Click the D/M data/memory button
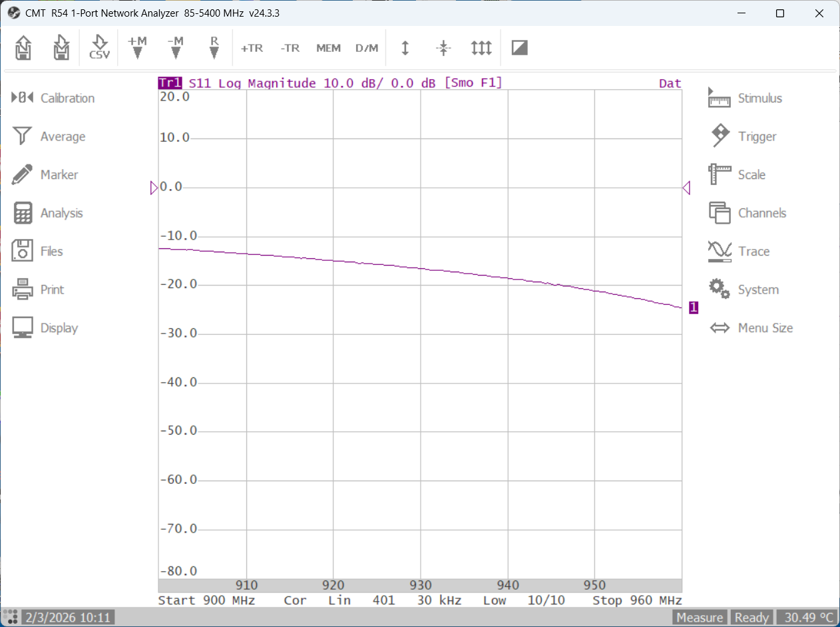This screenshot has height=627, width=840. (367, 48)
